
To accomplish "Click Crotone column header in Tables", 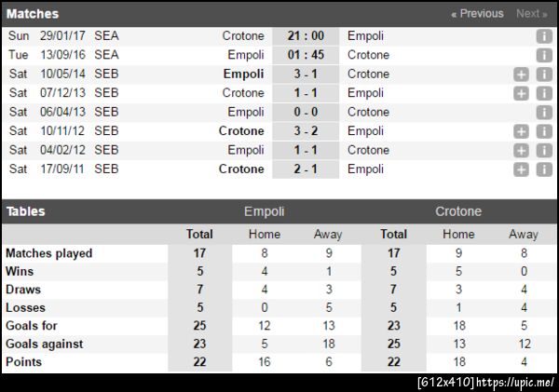I will coord(458,211).
